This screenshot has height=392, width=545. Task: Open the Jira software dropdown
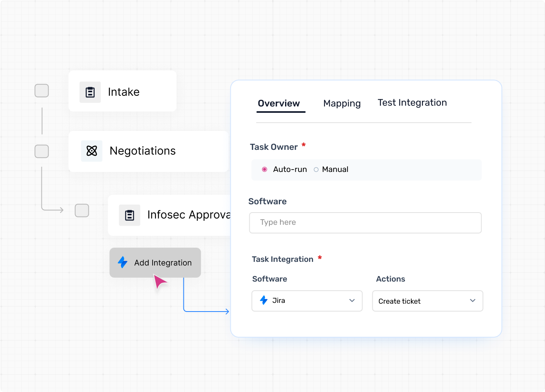tap(307, 301)
